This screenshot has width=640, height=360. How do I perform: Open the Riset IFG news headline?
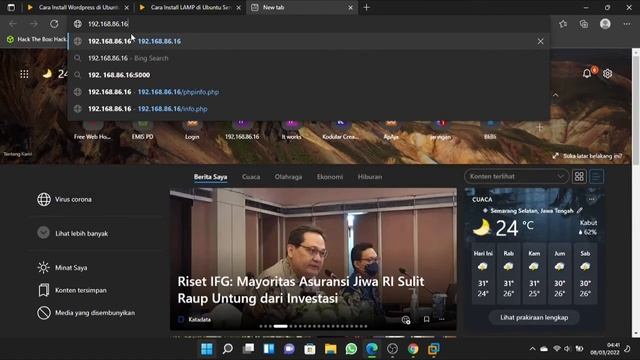(301, 290)
